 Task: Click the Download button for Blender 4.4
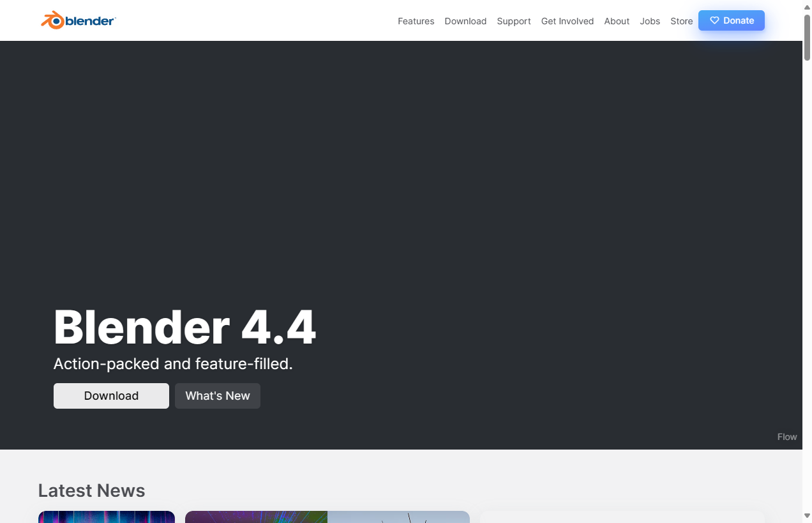111,396
